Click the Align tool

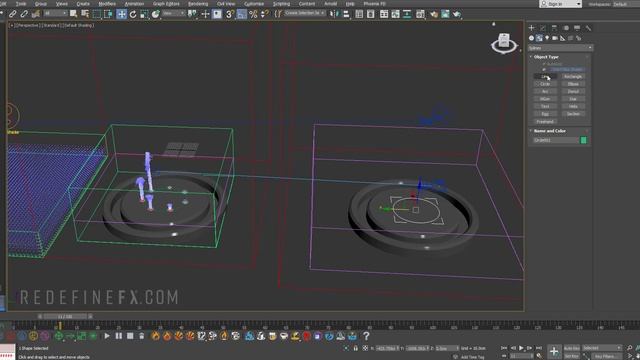(346, 14)
